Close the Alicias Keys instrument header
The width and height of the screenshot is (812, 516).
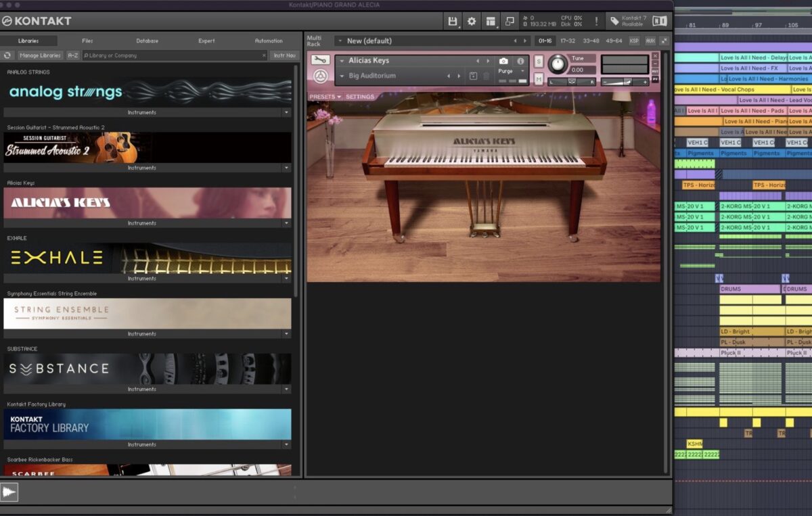pos(655,55)
